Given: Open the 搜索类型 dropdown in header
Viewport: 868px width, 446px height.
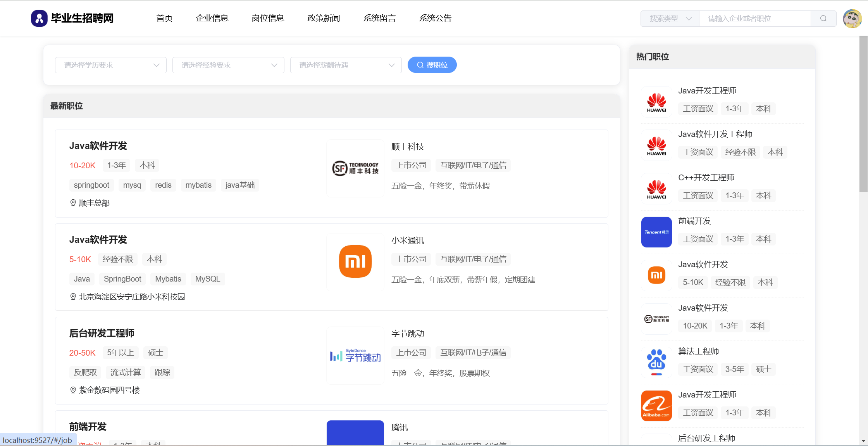Looking at the screenshot, I should click(x=670, y=19).
